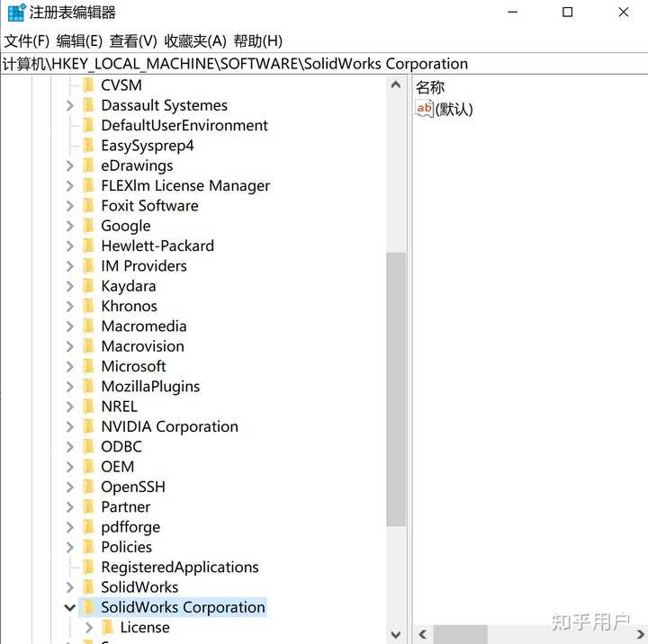Screen dimensions: 648x644
Task: Select the Policies key
Action: point(127,547)
